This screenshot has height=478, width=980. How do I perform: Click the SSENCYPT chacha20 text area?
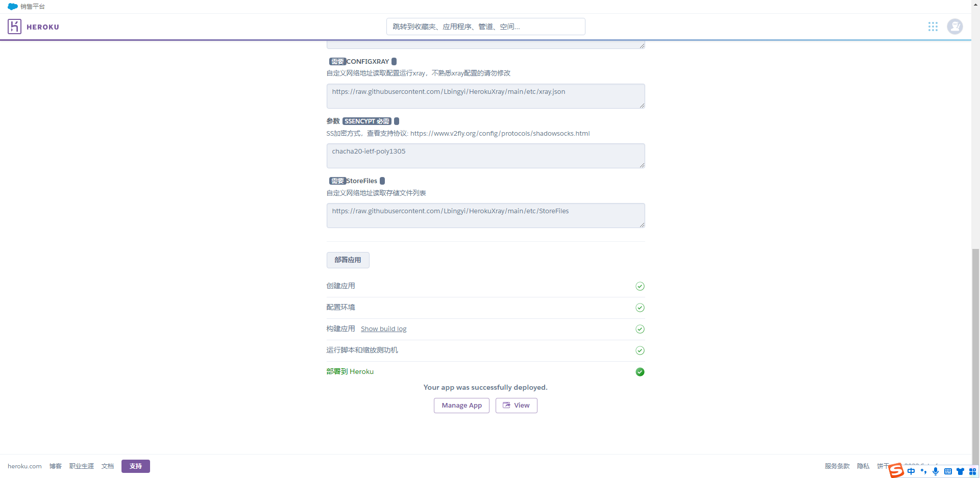[485, 156]
